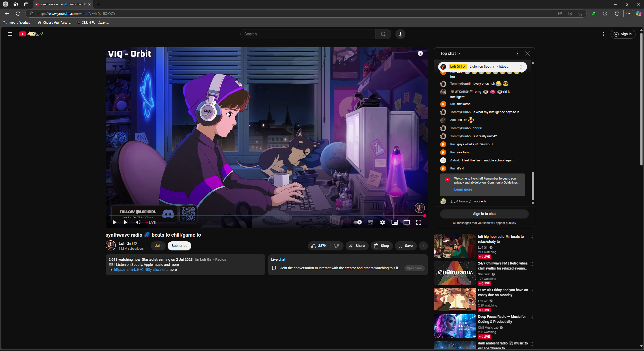Open pinned Lofi Girl message options
Screen dimensions: 644x351
[521, 67]
